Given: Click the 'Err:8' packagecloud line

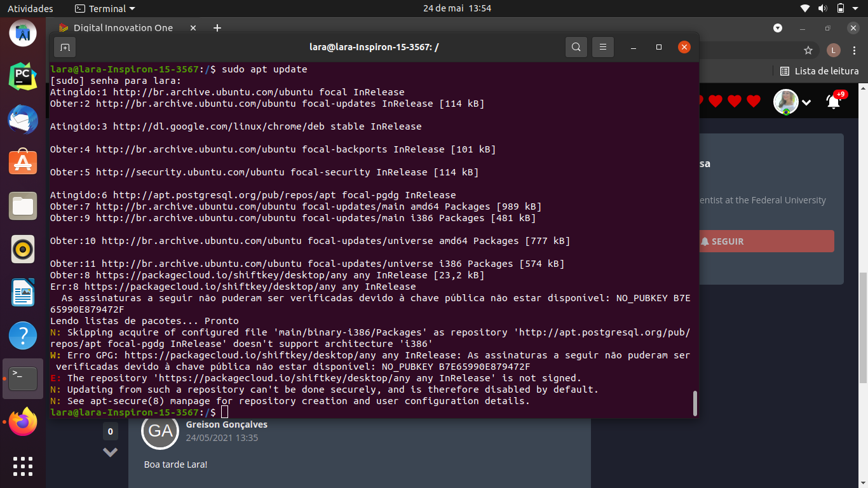Looking at the screenshot, I should [233, 287].
